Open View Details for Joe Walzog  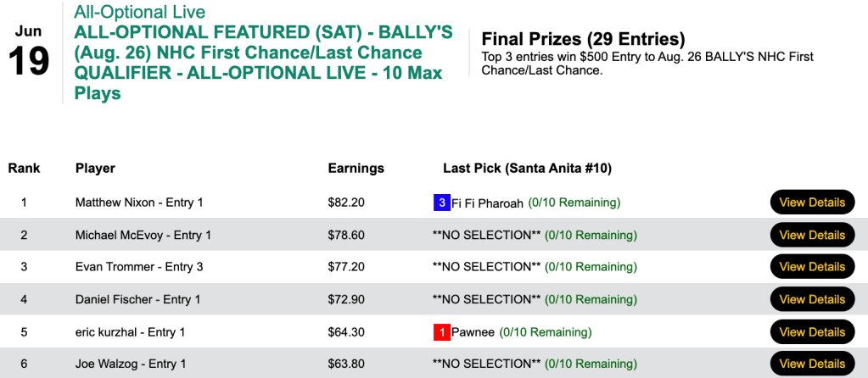812,364
